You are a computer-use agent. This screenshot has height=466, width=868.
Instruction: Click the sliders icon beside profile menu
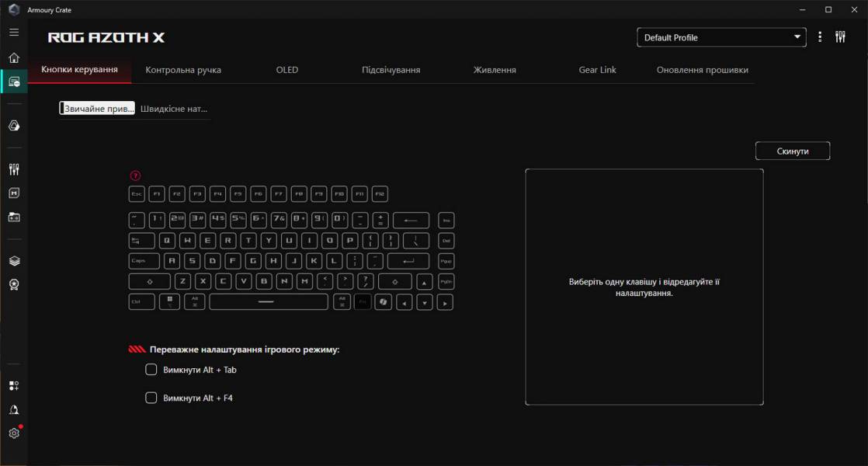840,37
